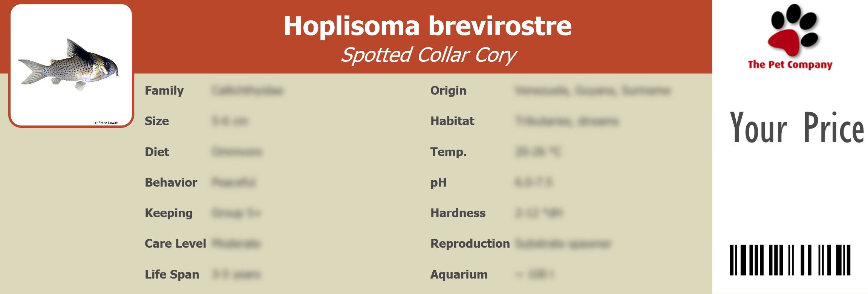868x294 pixels.
Task: Click the barcode graphic
Action: [x=790, y=260]
